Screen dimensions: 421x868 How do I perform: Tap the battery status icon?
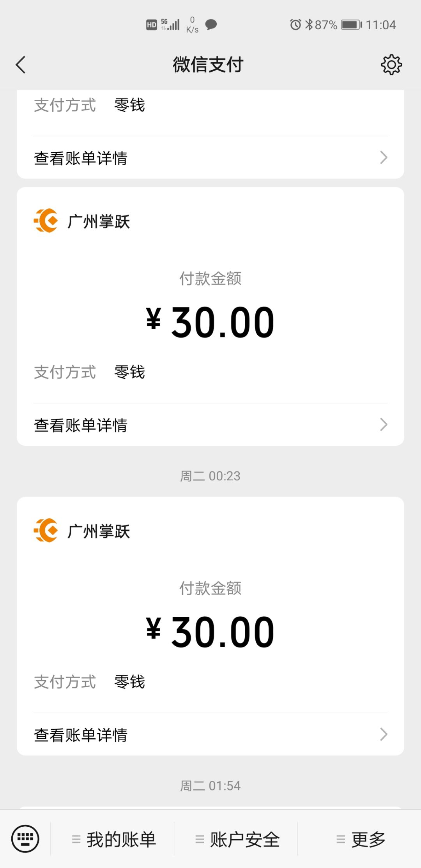coord(351,25)
